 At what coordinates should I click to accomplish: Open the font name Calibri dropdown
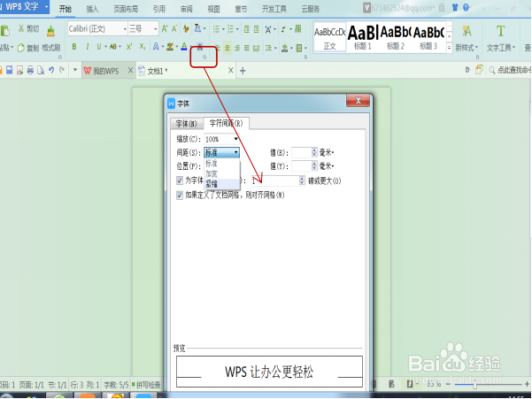click(125, 29)
